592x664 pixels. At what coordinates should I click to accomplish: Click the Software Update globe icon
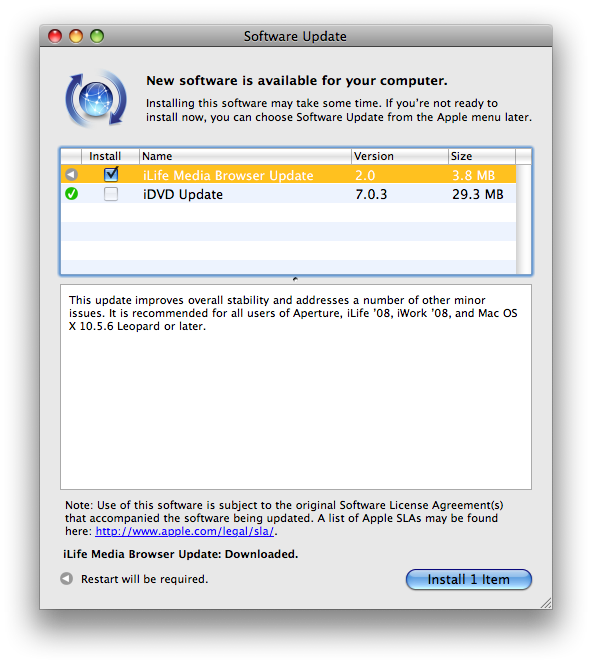(x=96, y=99)
